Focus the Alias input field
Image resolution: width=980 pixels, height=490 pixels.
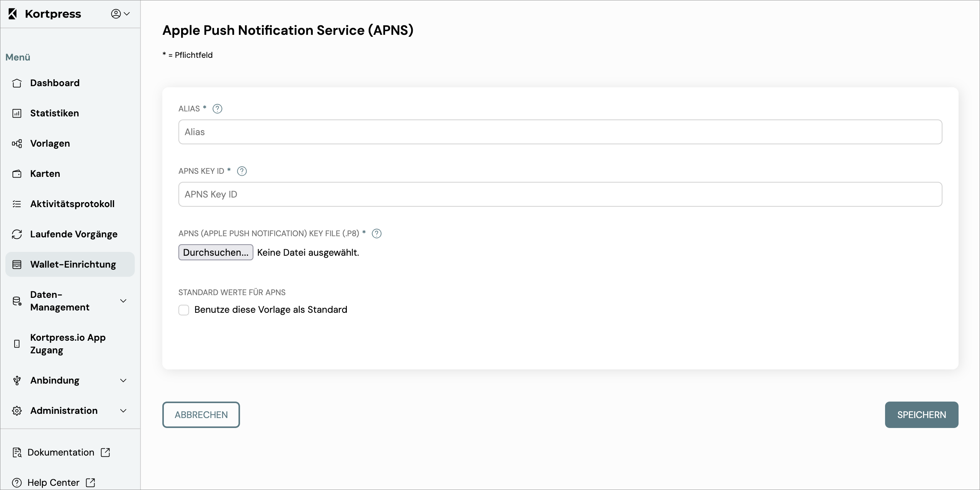pos(560,132)
